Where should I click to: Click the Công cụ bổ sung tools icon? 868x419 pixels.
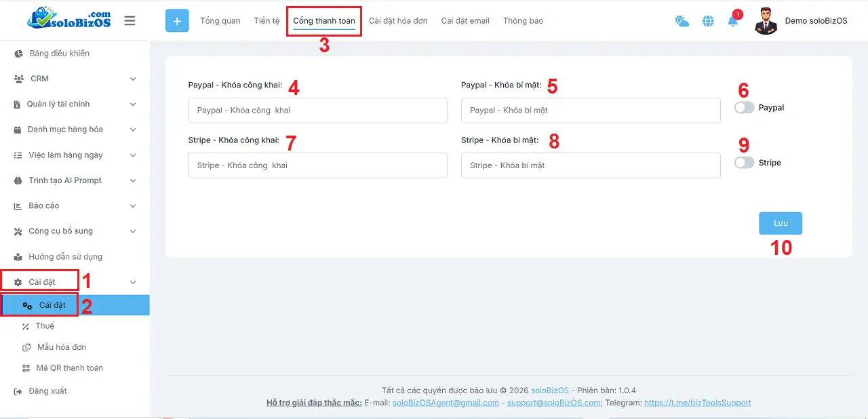click(18, 231)
